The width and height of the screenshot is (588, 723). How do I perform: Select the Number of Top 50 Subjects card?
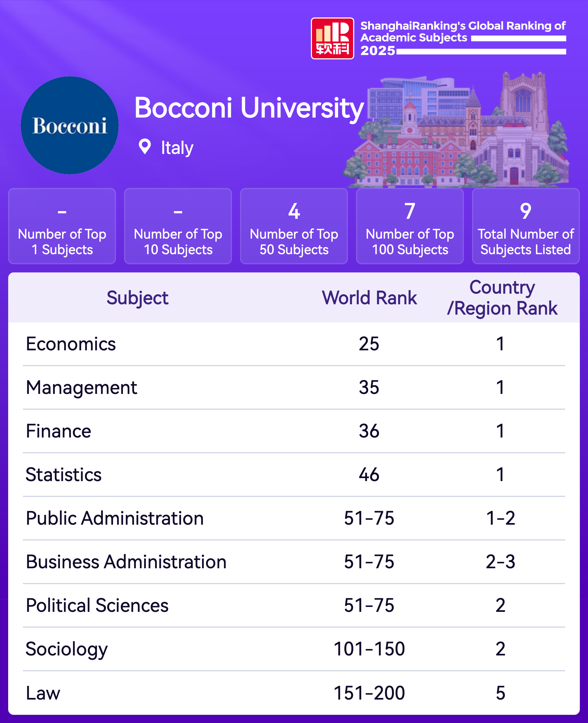click(x=294, y=226)
